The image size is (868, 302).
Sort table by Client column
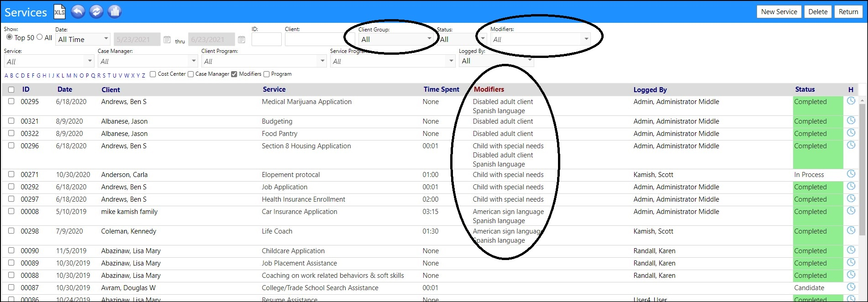110,90
